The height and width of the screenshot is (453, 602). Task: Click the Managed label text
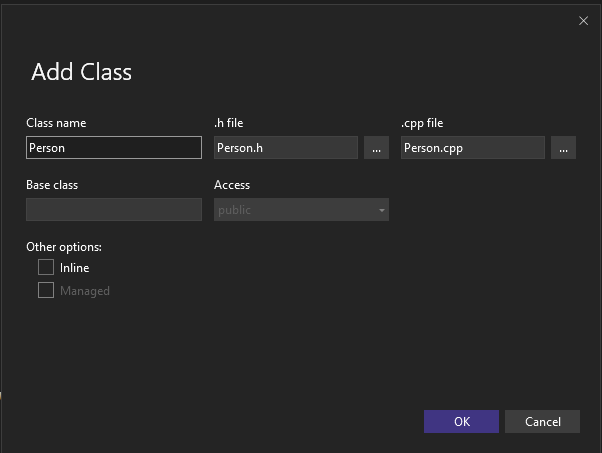point(84,291)
